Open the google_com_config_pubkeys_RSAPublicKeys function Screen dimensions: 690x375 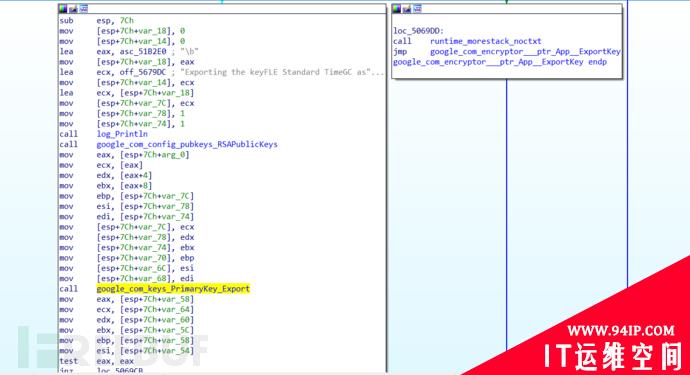(x=187, y=144)
